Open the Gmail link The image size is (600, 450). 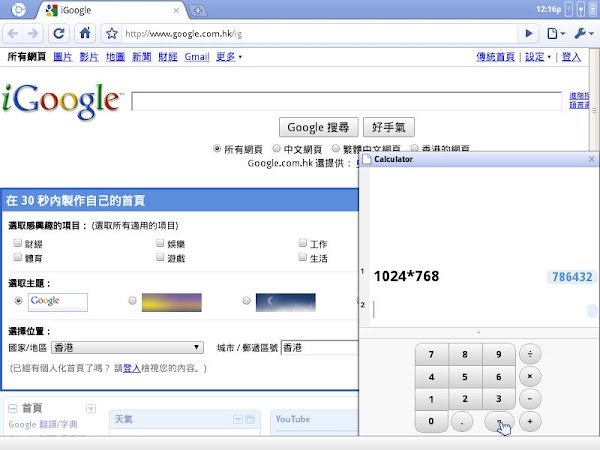pos(197,57)
